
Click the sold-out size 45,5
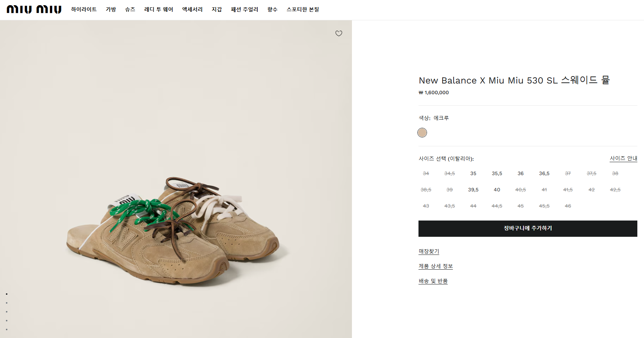(544, 206)
